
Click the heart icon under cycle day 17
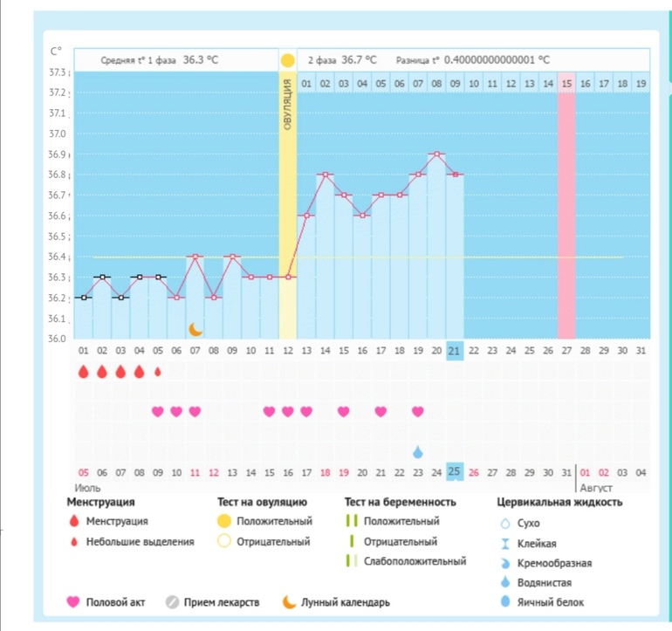381,411
